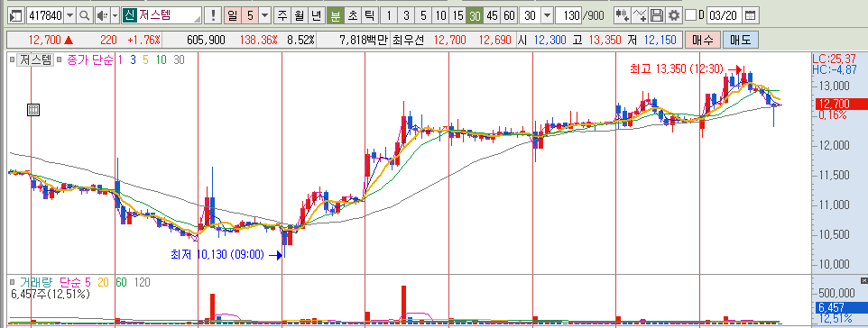
Task: Click the traded volume value 605,900
Action: [x=206, y=40]
